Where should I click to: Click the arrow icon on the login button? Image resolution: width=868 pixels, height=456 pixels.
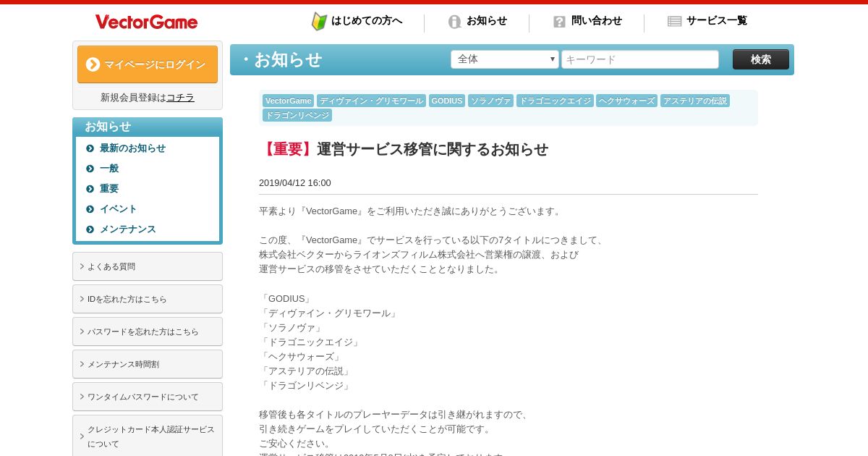click(93, 64)
